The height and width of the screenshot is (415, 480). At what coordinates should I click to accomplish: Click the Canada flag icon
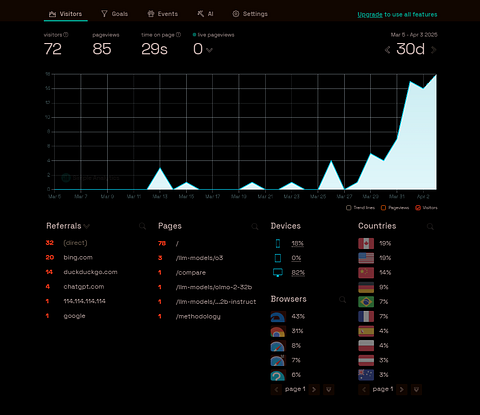(366, 243)
